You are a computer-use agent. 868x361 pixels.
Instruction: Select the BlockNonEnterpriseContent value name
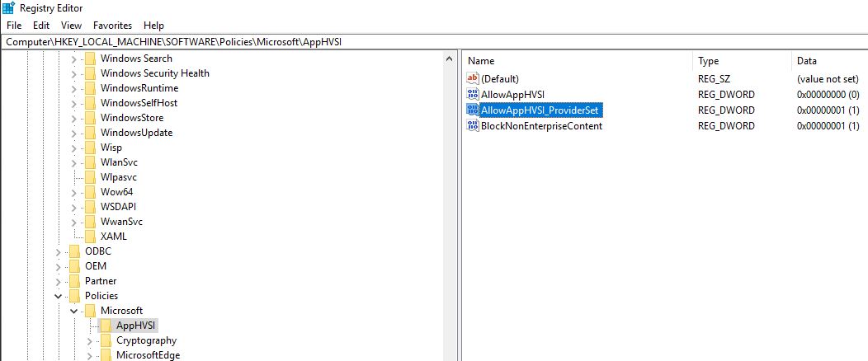[542, 126]
